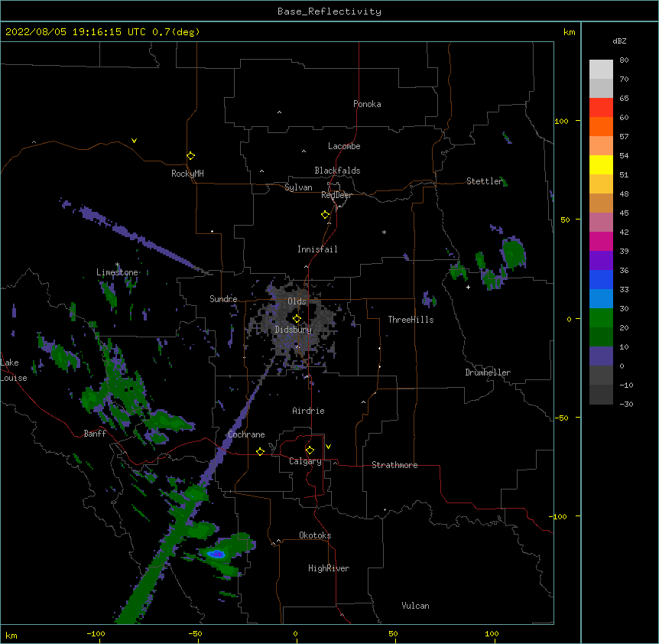Select the Didsbury town label
The width and height of the screenshot is (659, 644).
(x=293, y=330)
